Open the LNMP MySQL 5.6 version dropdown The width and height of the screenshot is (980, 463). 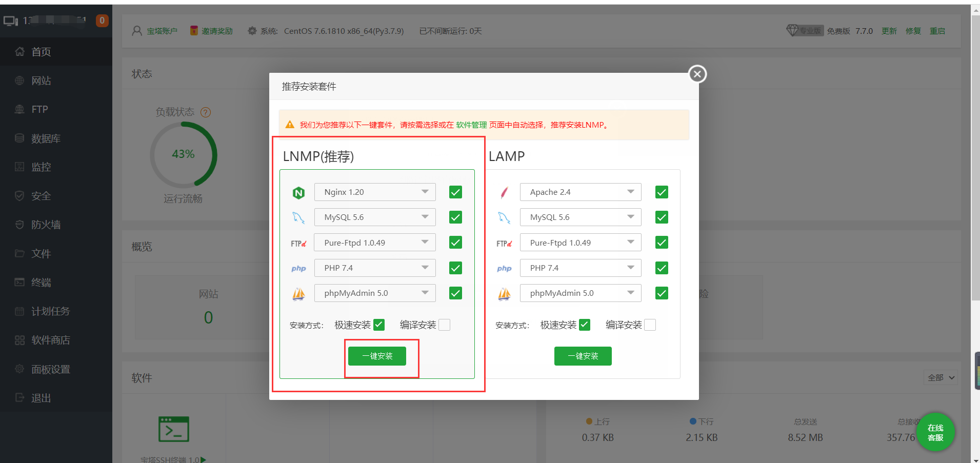375,217
